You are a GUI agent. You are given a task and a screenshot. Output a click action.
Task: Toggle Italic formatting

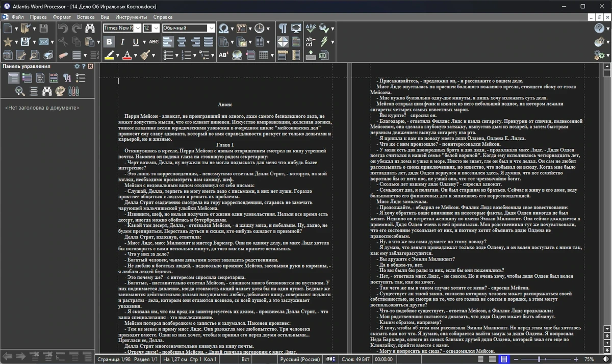click(x=122, y=42)
